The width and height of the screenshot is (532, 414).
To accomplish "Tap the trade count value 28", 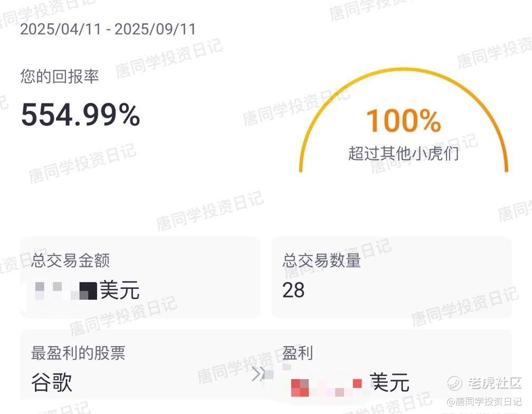I will (293, 291).
